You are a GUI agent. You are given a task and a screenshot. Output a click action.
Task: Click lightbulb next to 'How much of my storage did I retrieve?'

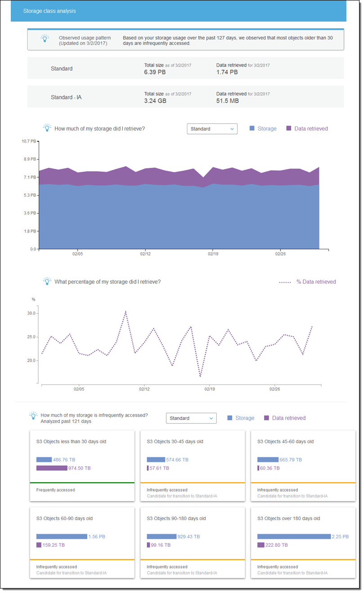47,128
